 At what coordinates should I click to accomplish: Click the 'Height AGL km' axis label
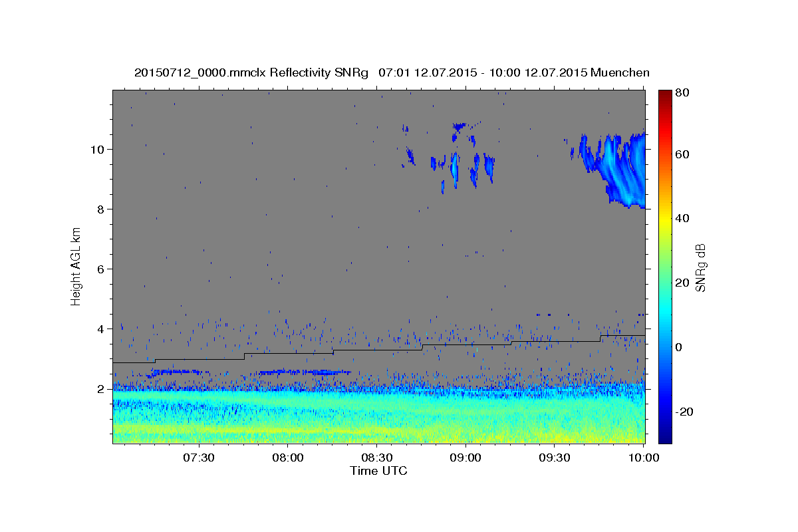76,266
